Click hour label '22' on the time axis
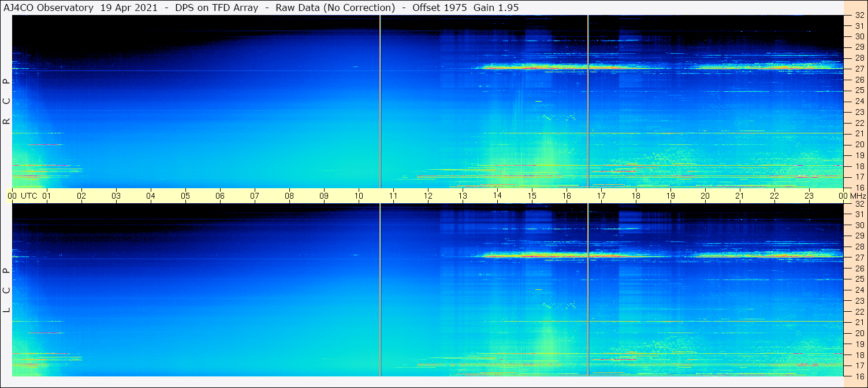This screenshot has height=388, width=868. (x=774, y=196)
